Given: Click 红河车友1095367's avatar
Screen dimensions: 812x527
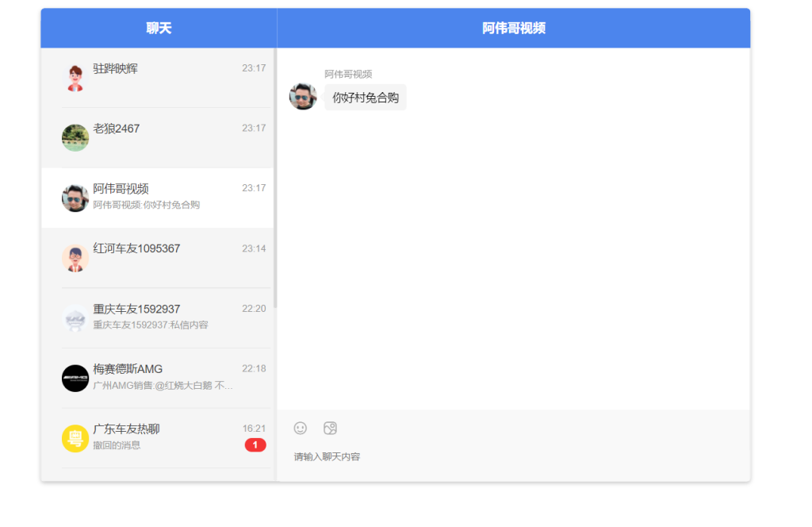Looking at the screenshot, I should point(75,257).
